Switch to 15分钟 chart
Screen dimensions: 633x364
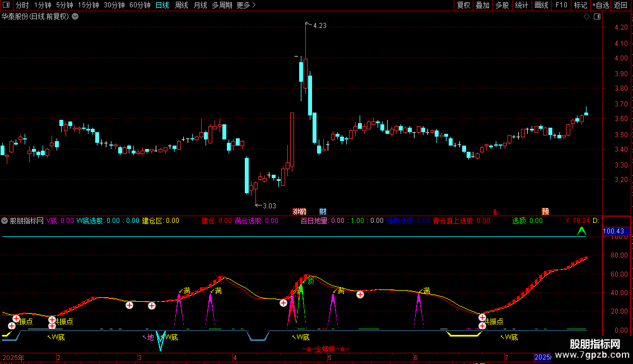click(89, 5)
